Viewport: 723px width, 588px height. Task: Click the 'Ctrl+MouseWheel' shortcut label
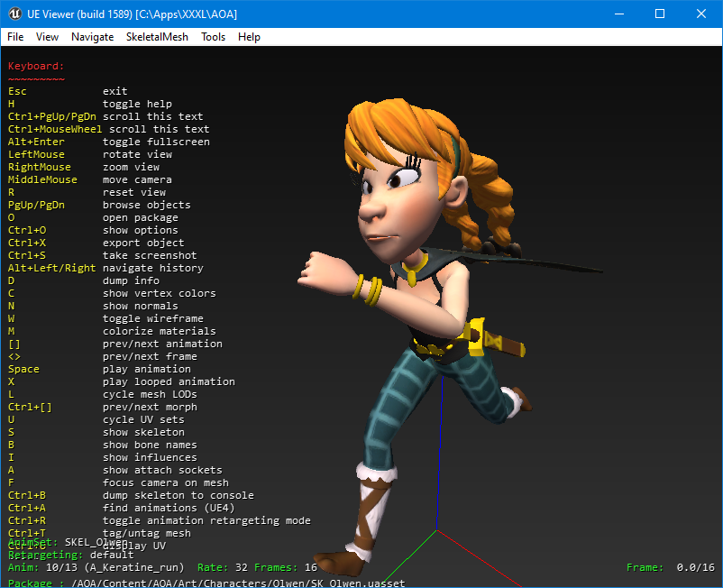coord(55,129)
